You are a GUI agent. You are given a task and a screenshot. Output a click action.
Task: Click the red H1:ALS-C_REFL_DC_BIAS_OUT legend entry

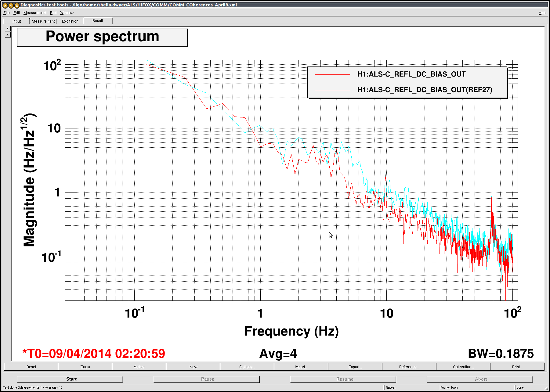pos(411,74)
